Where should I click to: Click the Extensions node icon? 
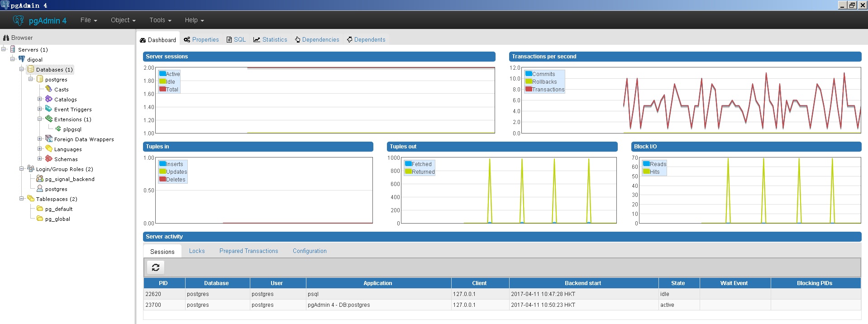click(x=49, y=119)
